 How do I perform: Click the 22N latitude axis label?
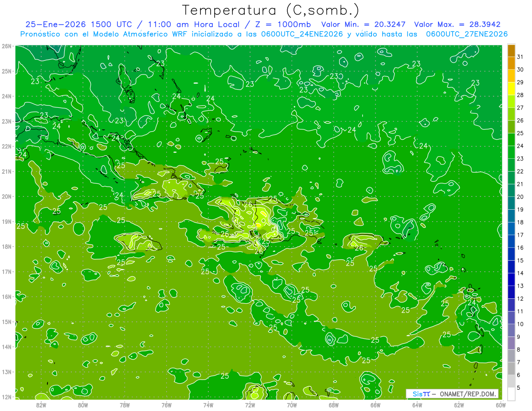pyautogui.click(x=6, y=146)
